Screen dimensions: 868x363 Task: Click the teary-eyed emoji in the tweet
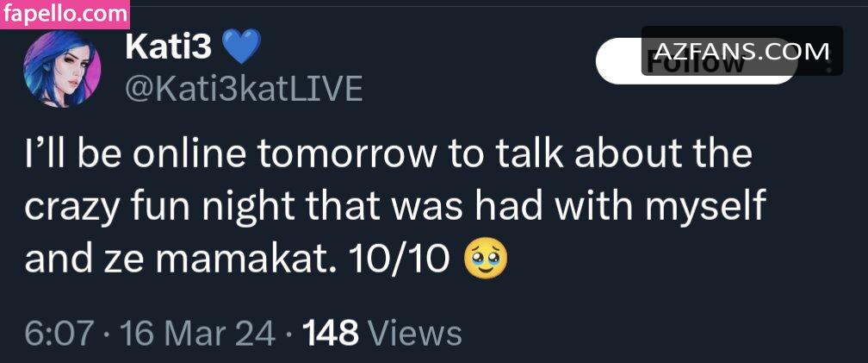(485, 257)
